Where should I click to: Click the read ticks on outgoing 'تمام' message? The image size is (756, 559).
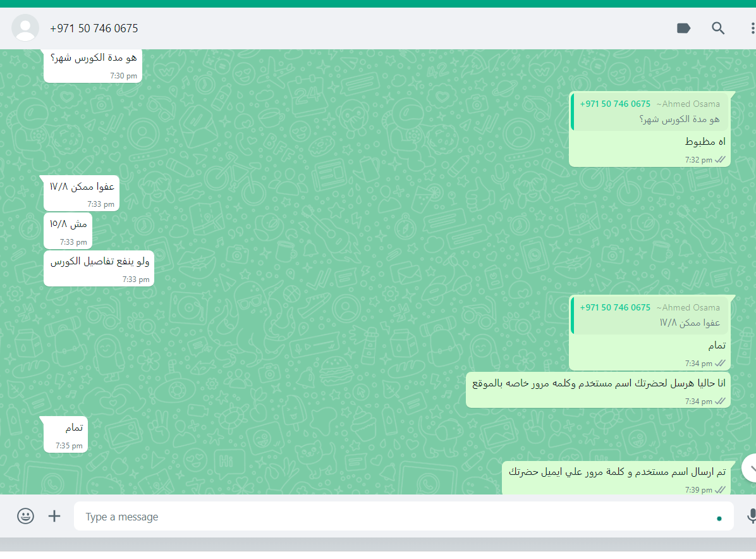(x=720, y=363)
